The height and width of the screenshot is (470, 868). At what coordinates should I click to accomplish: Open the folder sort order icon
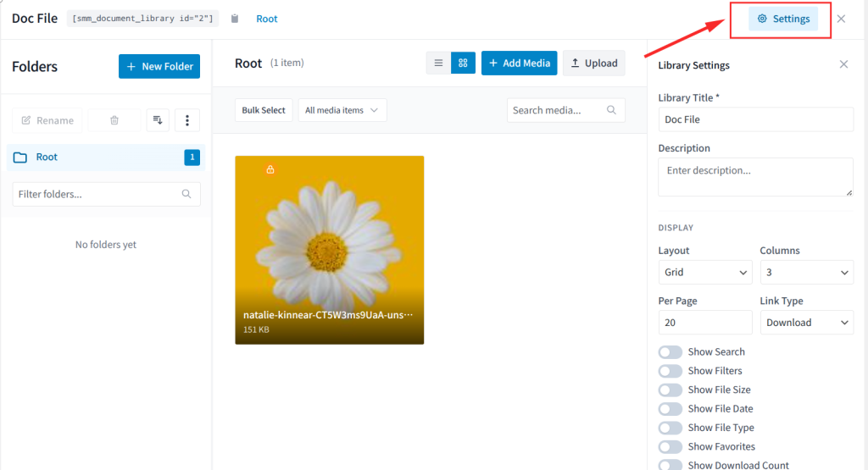click(x=158, y=120)
